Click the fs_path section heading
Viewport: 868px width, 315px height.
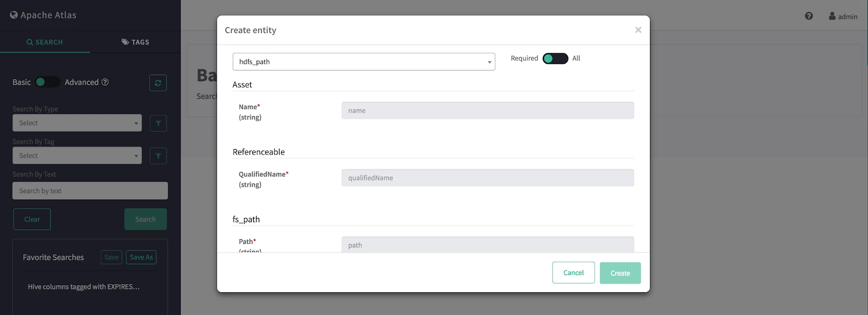click(x=246, y=220)
